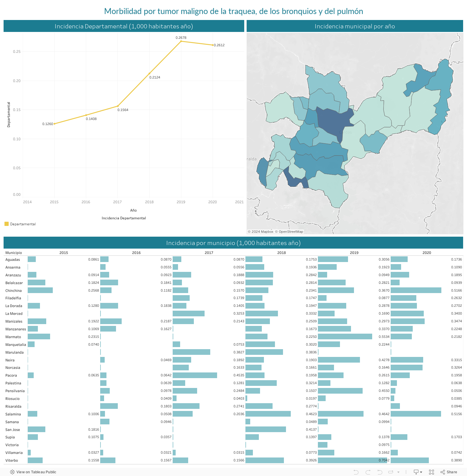467x476 pixels.
Task: Select the Manizales row label
Action: tap(14, 321)
